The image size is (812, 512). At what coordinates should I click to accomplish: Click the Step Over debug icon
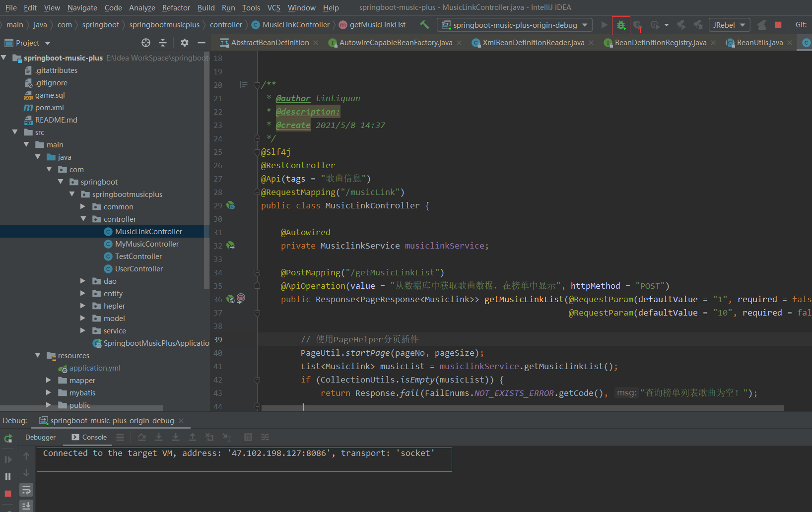(142, 437)
